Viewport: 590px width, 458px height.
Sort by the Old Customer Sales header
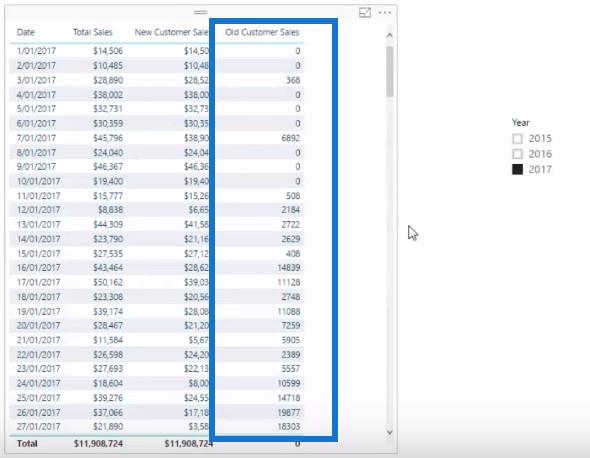pos(262,32)
